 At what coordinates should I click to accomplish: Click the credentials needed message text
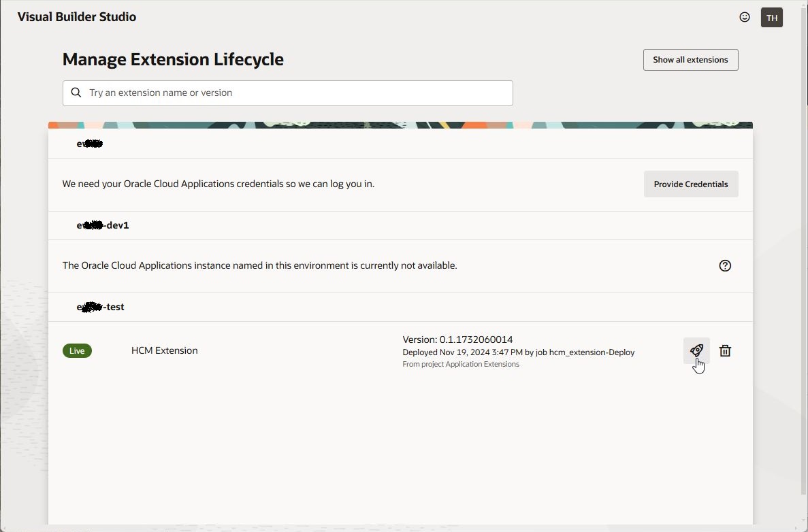coord(219,184)
